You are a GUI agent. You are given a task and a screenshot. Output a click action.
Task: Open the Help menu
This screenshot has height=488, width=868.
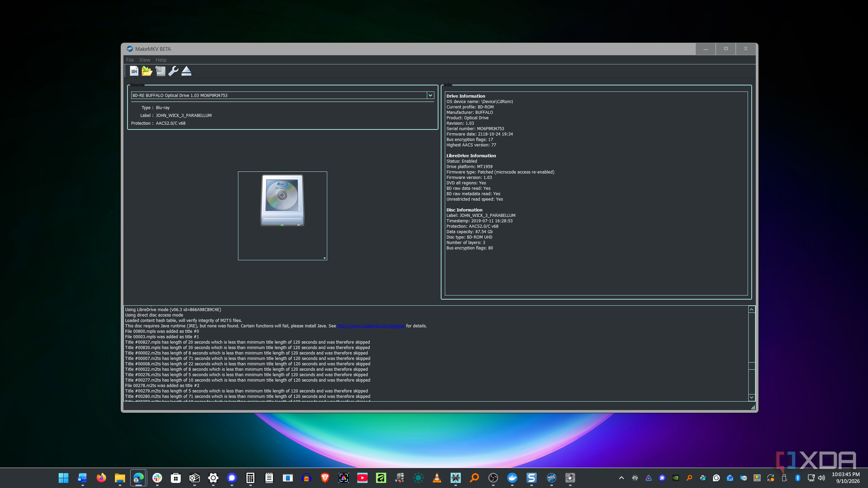pyautogui.click(x=161, y=60)
